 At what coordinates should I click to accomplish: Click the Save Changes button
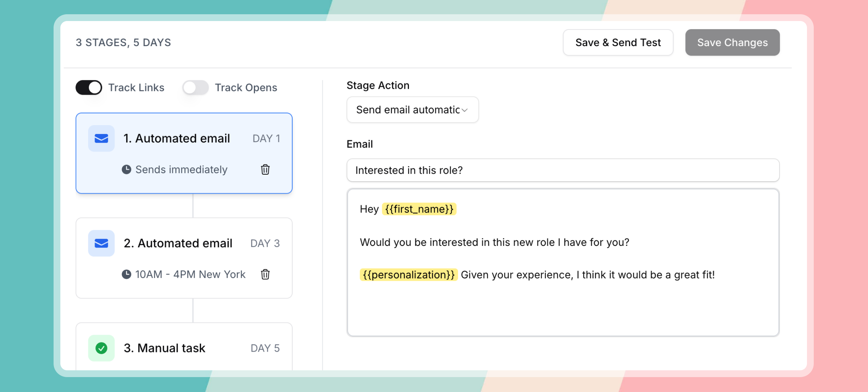click(x=732, y=42)
